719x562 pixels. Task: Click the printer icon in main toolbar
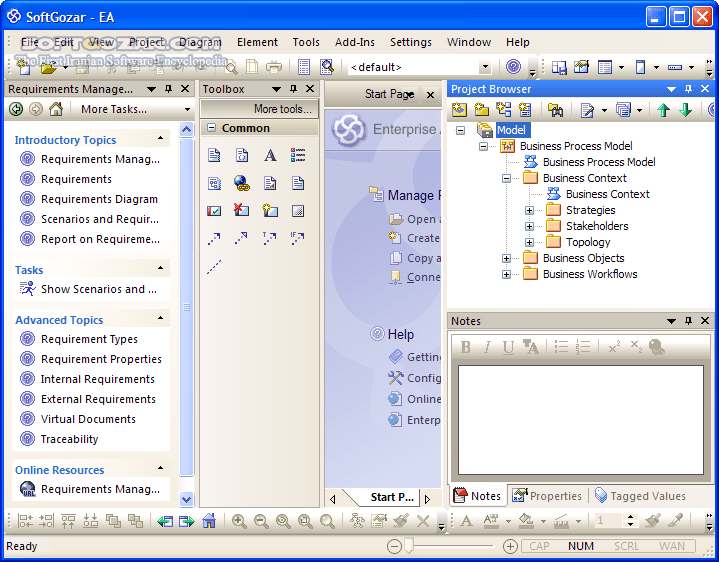pyautogui.click(x=275, y=68)
